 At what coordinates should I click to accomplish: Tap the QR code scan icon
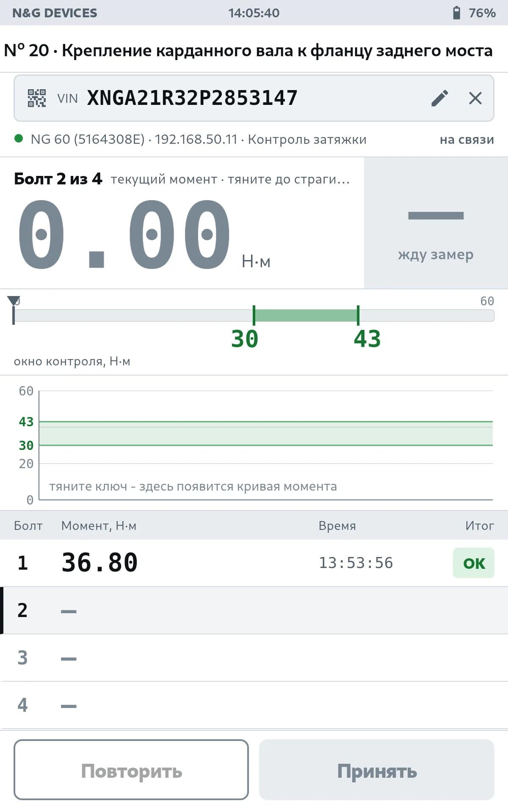(x=37, y=98)
